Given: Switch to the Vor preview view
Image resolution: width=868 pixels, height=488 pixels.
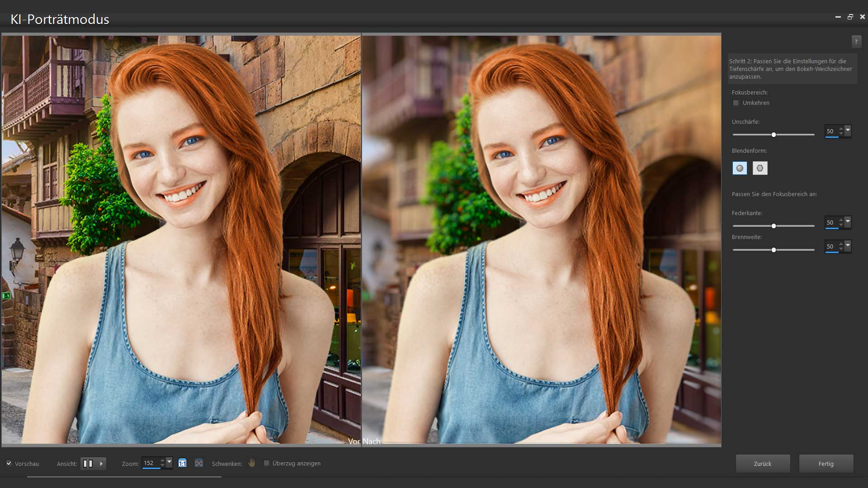Looking at the screenshot, I should (354, 441).
